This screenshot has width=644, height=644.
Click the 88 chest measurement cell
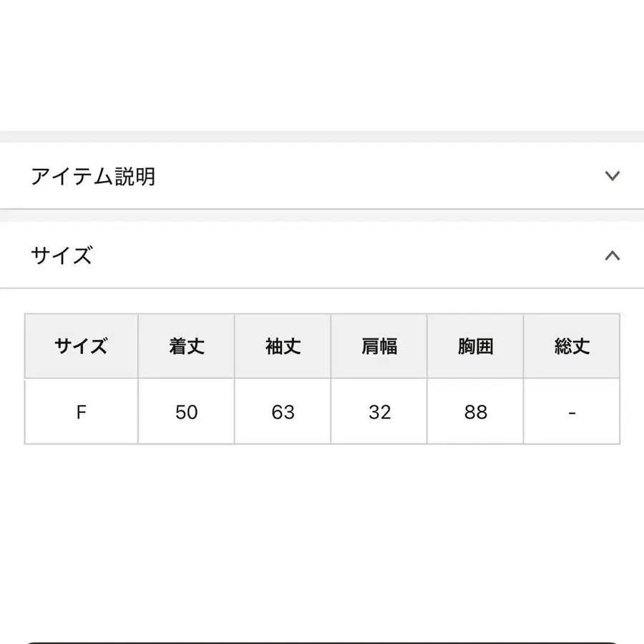476,412
